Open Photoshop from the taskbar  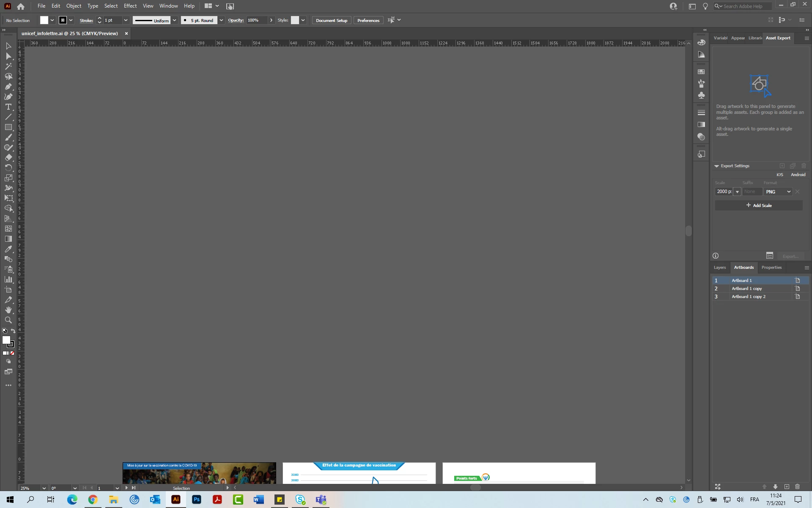pyautogui.click(x=197, y=500)
